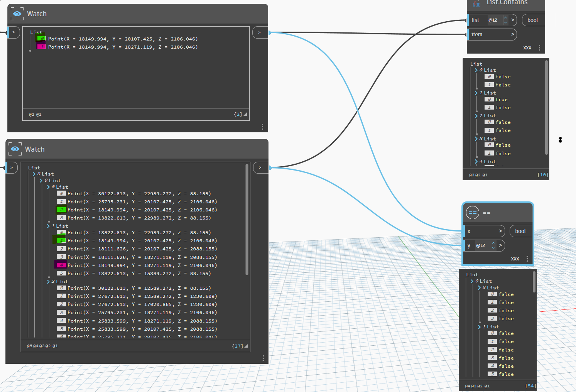The image size is (576, 392).
Task: Click the eye icon on the top Watch node
Action: (x=17, y=14)
